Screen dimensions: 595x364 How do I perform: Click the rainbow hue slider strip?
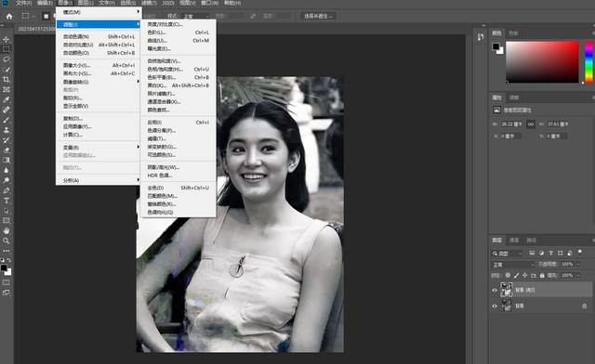pyautogui.click(x=588, y=62)
